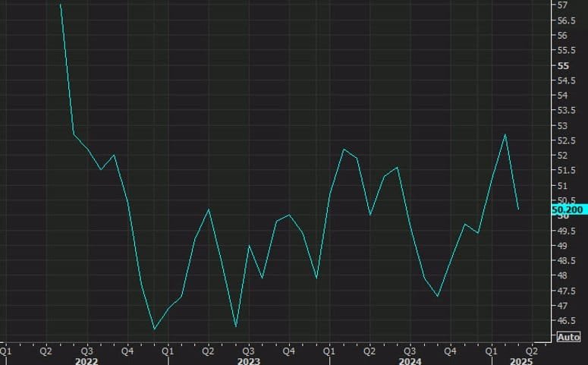Click the final data point of the line
Image resolution: width=588 pixels, height=365 pixels.
click(x=518, y=209)
